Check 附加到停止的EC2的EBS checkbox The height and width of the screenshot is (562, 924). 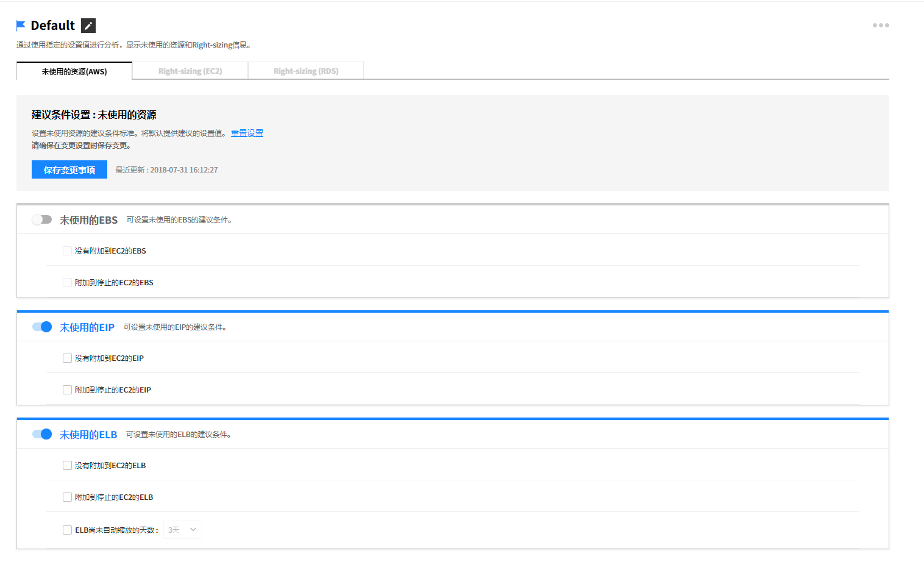67,283
